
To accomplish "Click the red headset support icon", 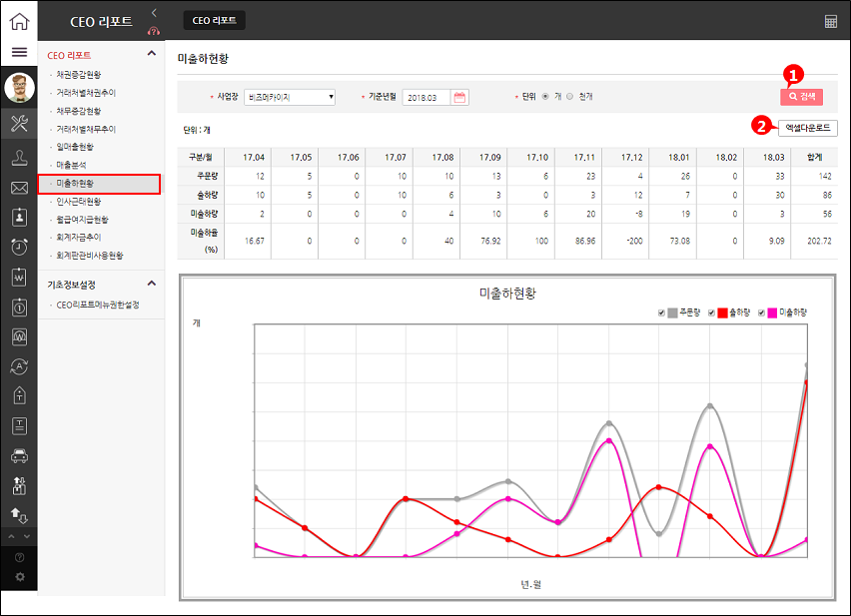I will (154, 32).
